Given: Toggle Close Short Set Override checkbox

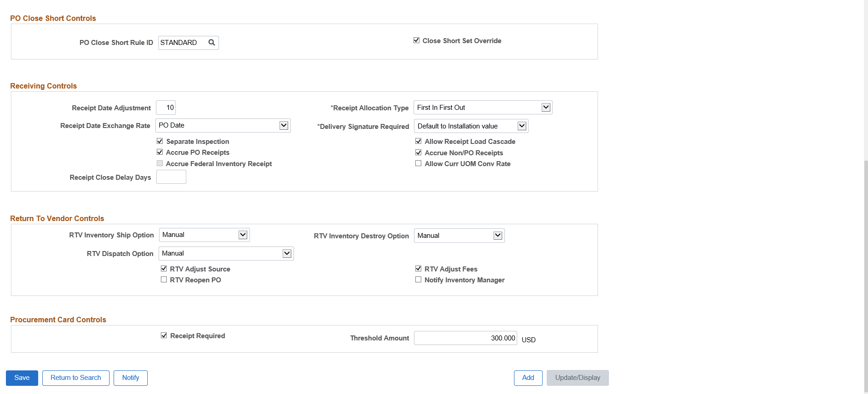Looking at the screenshot, I should pos(416,40).
